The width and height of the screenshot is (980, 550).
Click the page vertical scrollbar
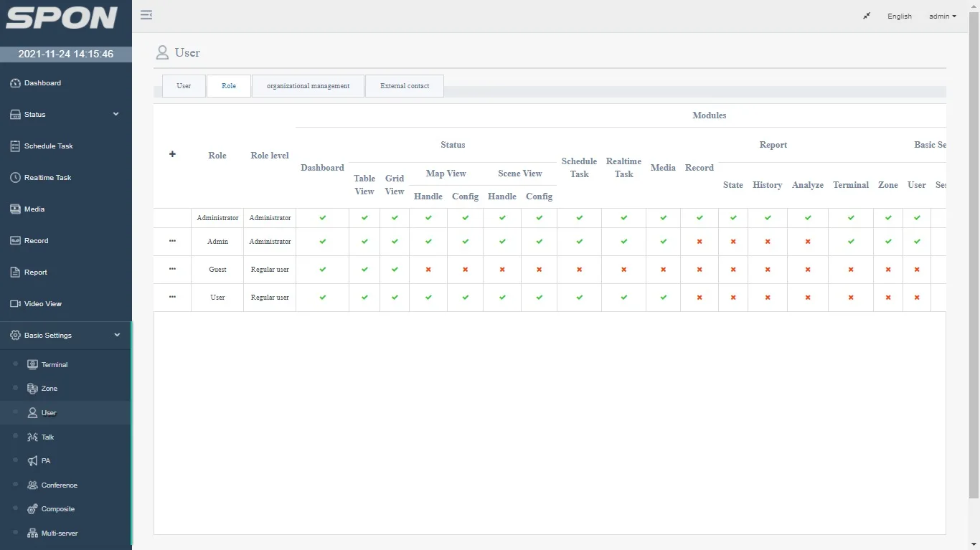click(x=974, y=251)
